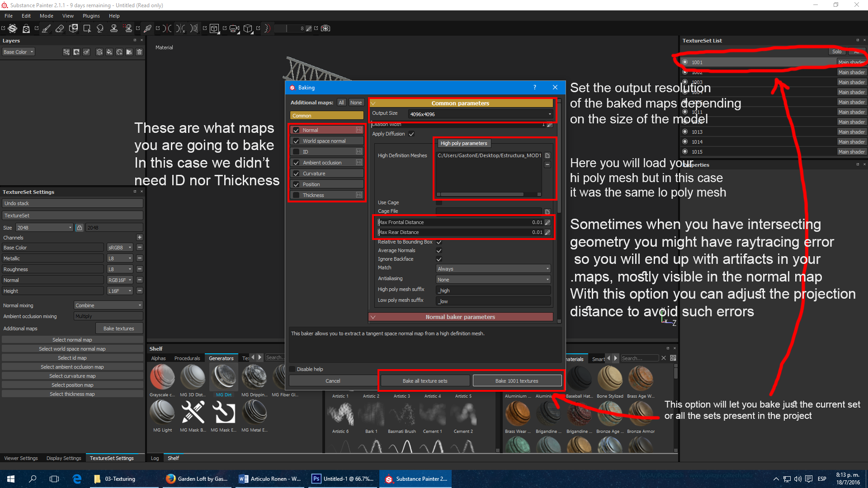Delete the layer with trash icon

point(139,52)
